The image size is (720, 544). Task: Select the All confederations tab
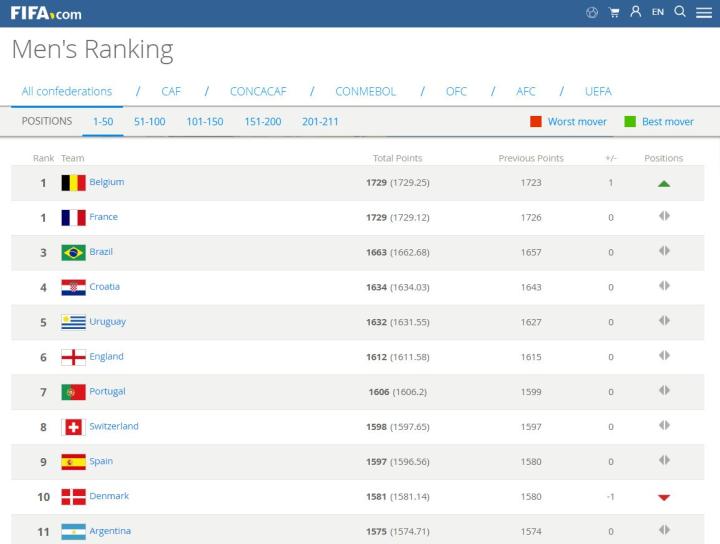click(67, 91)
